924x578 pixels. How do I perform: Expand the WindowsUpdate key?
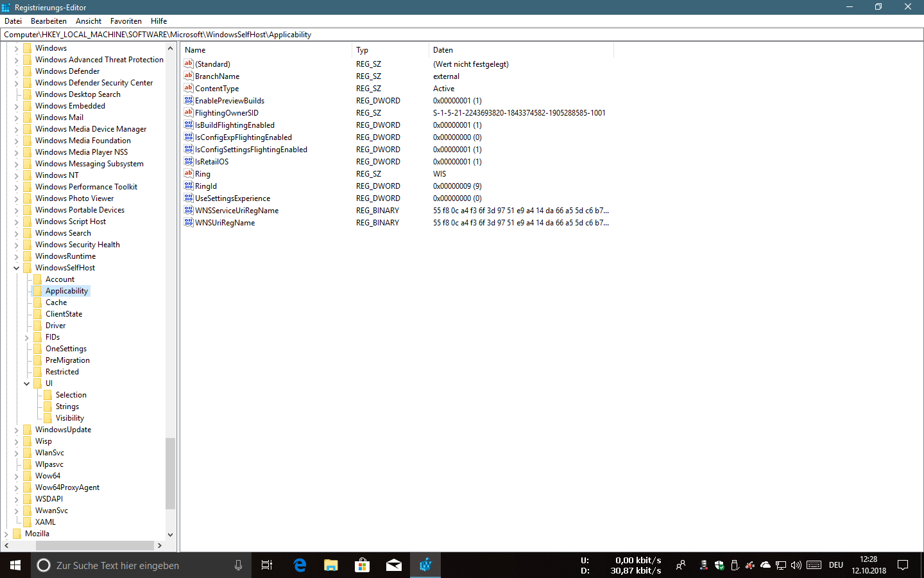pyautogui.click(x=16, y=430)
